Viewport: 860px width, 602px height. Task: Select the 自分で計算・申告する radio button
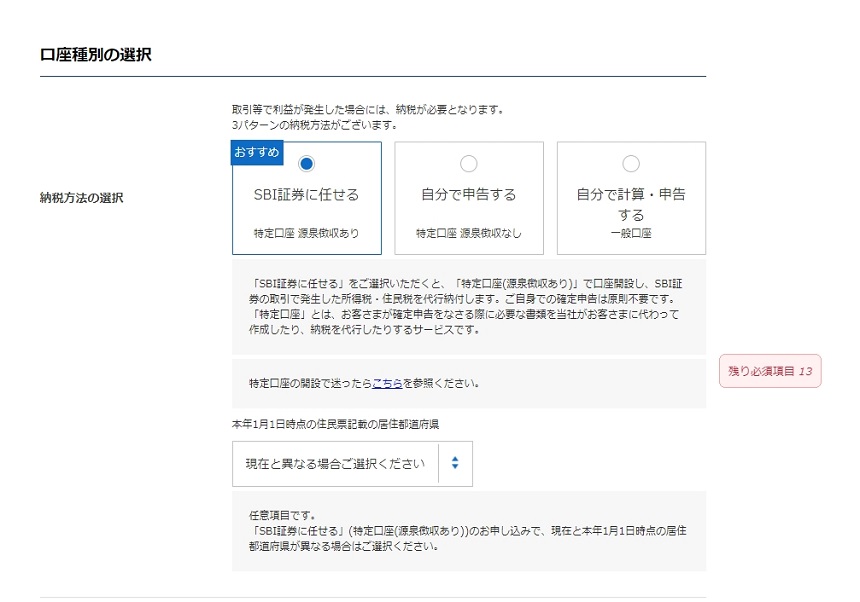coord(631,163)
